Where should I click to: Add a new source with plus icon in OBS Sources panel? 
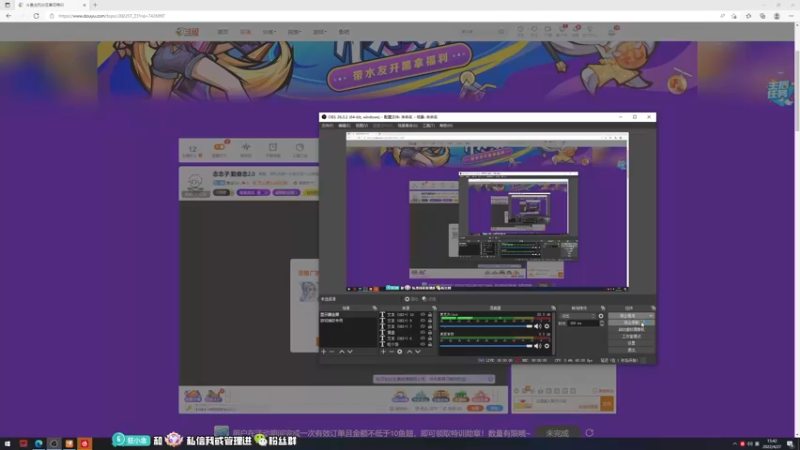(383, 352)
